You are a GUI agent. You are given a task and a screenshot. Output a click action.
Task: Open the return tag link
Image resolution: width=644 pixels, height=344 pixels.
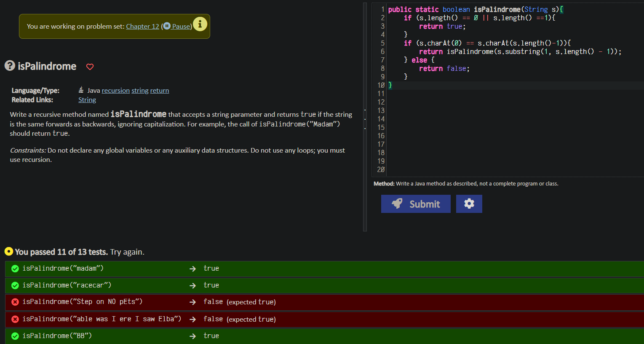[x=159, y=90]
